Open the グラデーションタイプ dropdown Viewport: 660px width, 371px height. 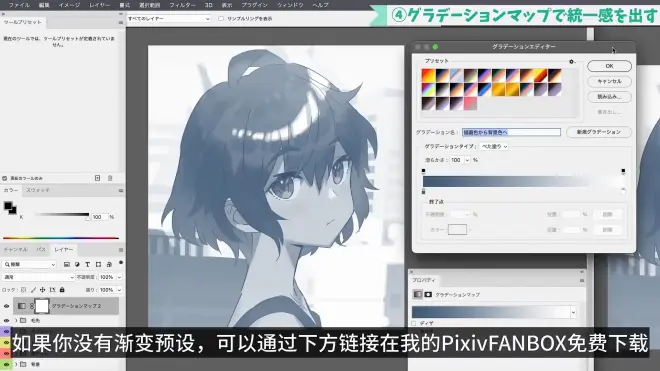click(493, 147)
